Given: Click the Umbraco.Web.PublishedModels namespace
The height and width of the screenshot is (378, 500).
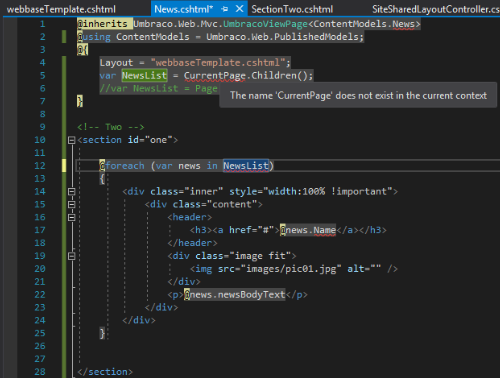Looking at the screenshot, I should pos(282,37).
